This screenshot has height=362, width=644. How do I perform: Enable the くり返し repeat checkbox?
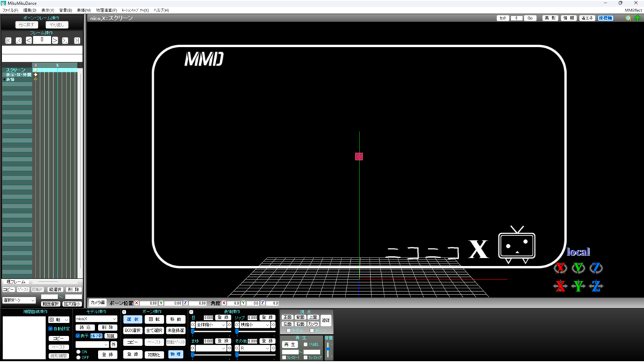pos(305,345)
